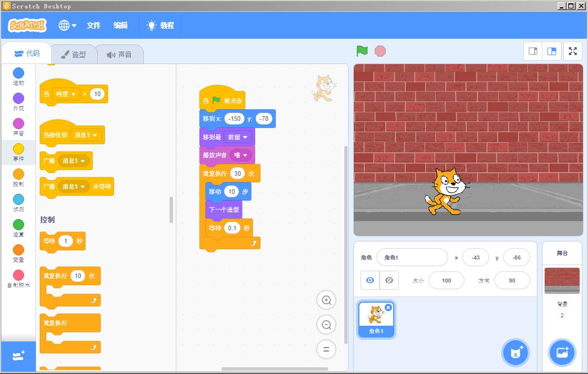Click the block palette vertical scrollbar
This screenshot has width=588, height=374.
pos(171,209)
